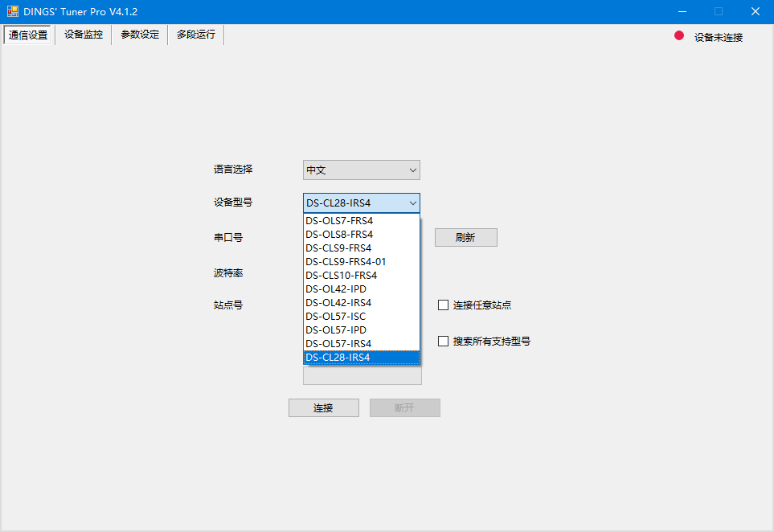This screenshot has height=532, width=774.
Task: Expand the 语言选择 dropdown showing 中文
Action: (x=362, y=170)
